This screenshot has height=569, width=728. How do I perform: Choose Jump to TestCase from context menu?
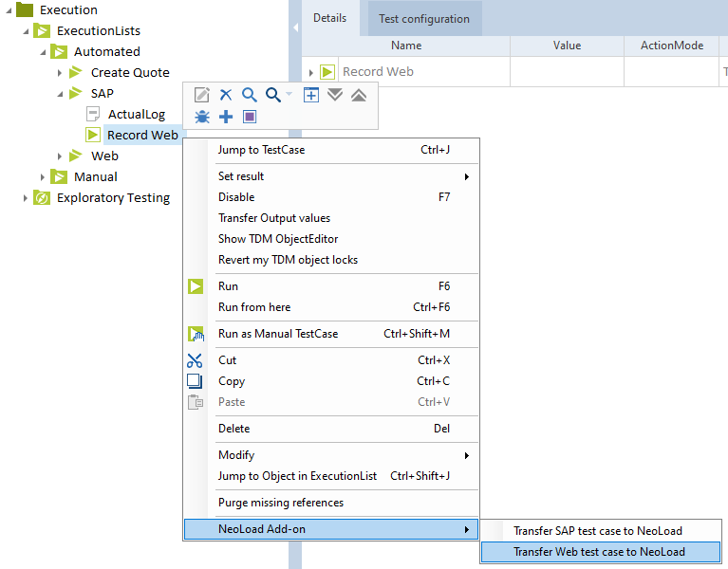pos(331,150)
